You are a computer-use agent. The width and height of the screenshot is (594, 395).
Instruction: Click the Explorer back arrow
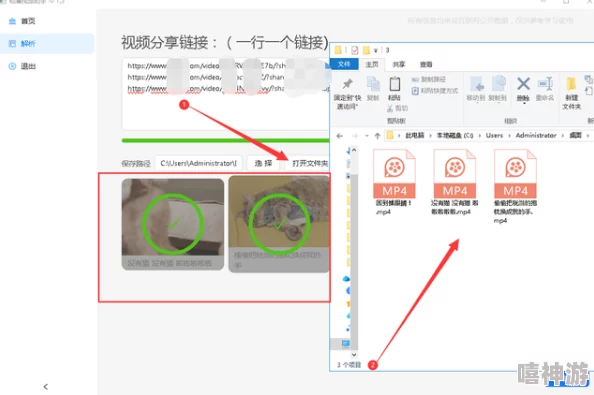(339, 136)
